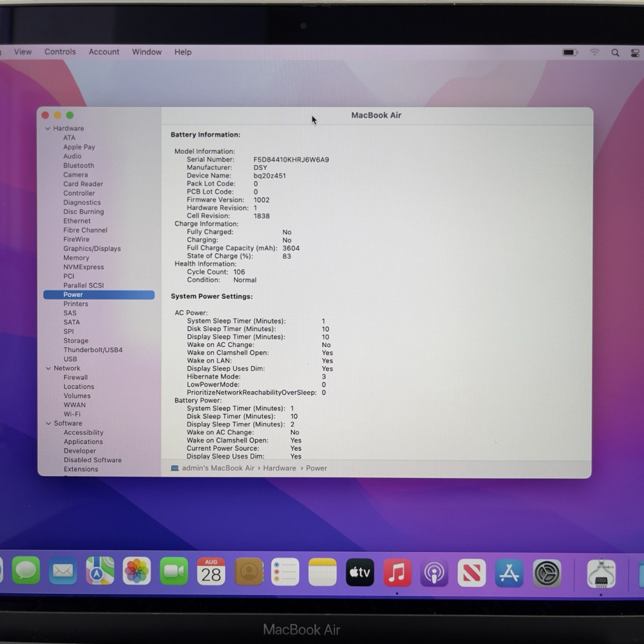Click Full Charge Capacity value 3604
Viewport: 644px width, 644px height.
coord(291,248)
